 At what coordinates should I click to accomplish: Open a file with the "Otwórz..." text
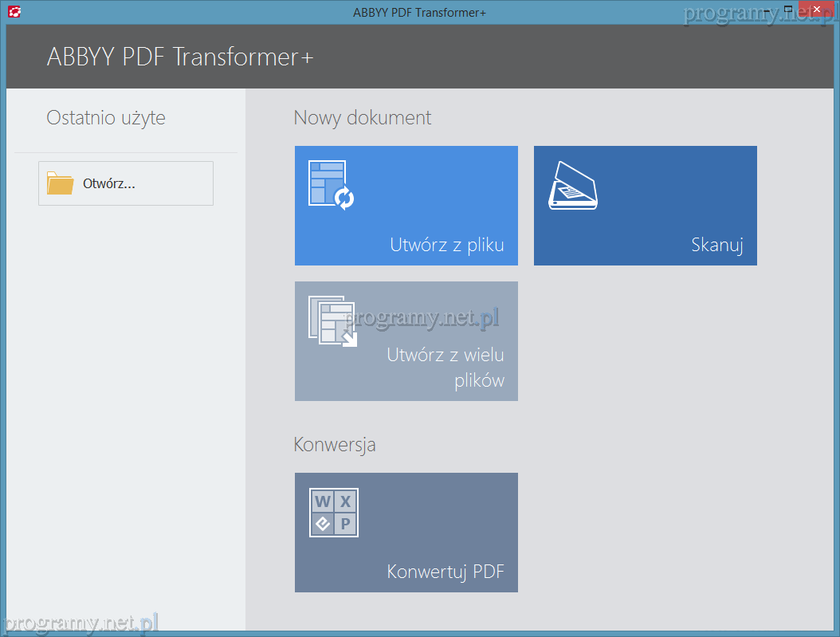(109, 183)
